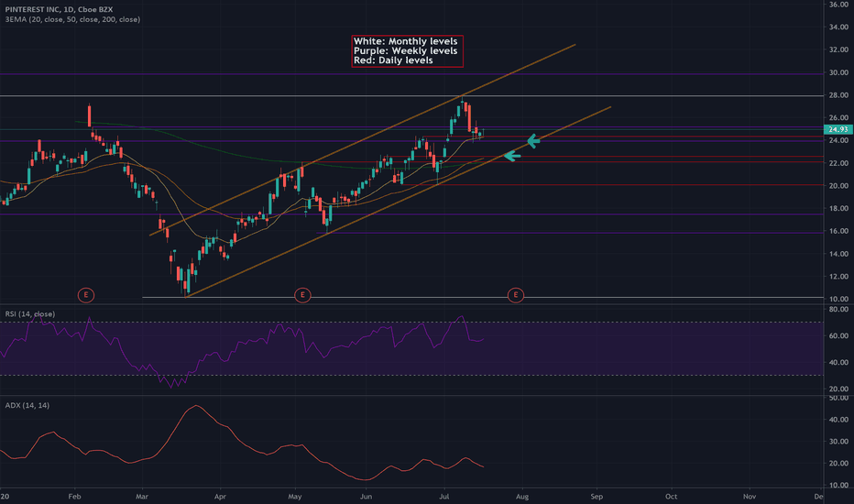The height and width of the screenshot is (504, 854).
Task: Click the 30.00 price axis label
Action: [838, 72]
